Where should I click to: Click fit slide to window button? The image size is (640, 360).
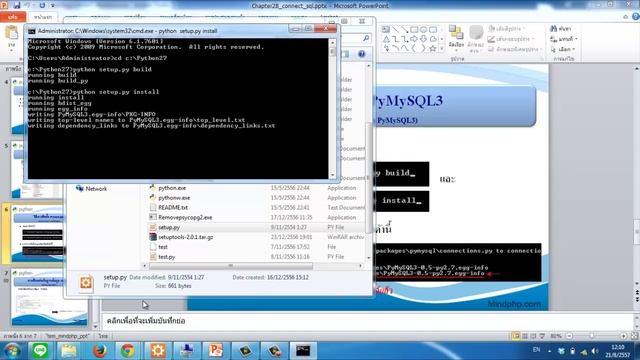[x=634, y=336]
